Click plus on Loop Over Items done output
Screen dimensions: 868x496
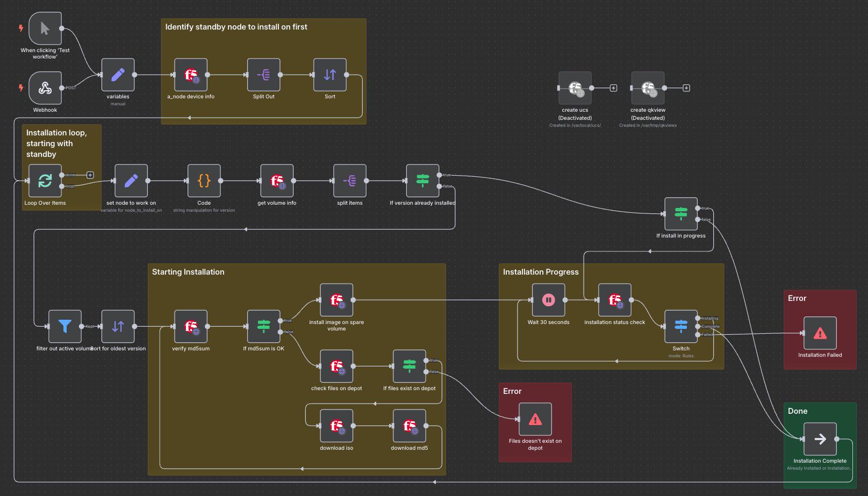coord(90,175)
